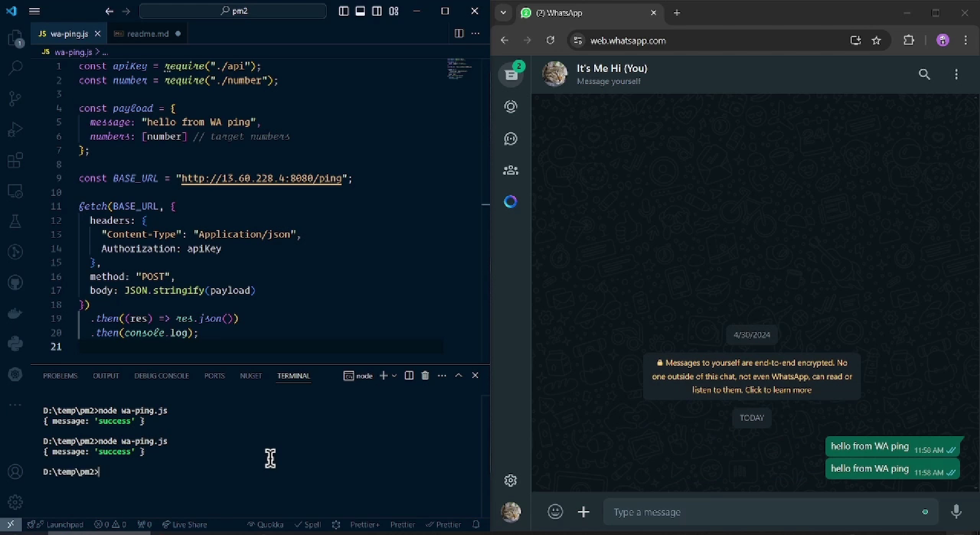This screenshot has width=980, height=535.
Task: Toggle VS Code bottom panel visibility
Action: (x=360, y=11)
